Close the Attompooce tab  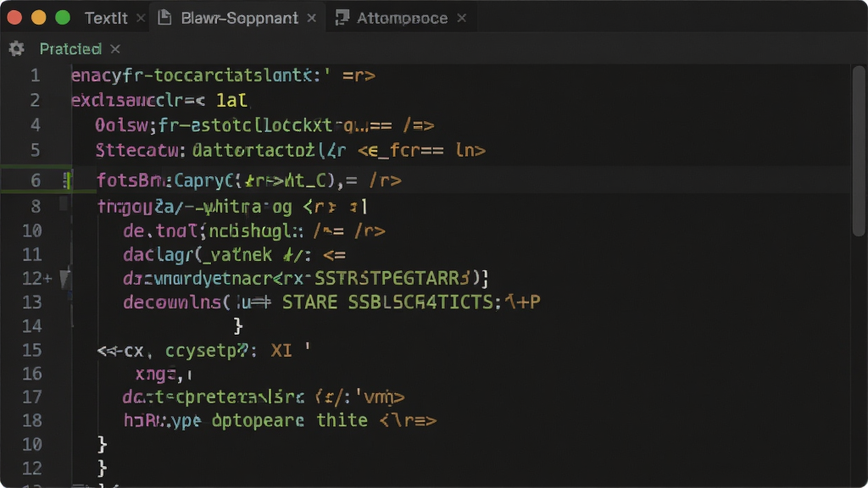[x=462, y=19]
